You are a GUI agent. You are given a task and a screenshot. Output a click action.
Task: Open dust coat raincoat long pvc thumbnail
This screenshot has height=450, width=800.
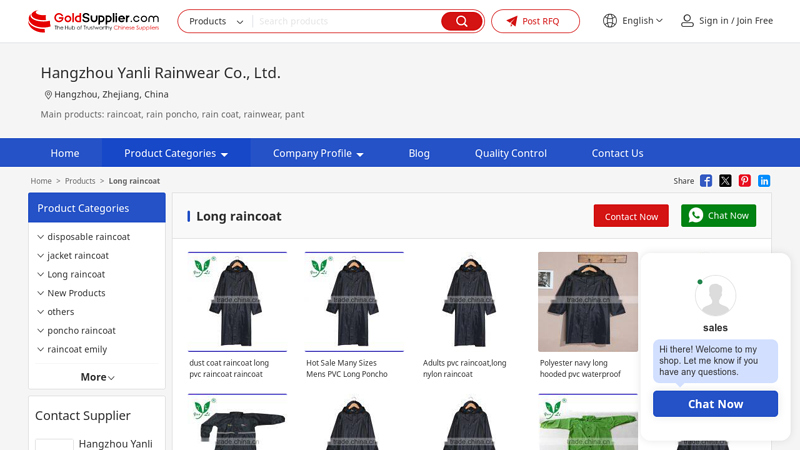(237, 302)
